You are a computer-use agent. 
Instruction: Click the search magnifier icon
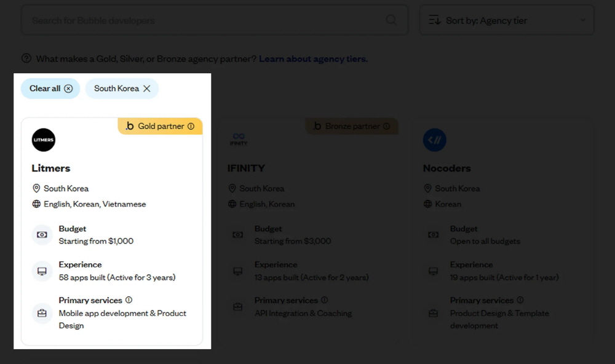point(391,20)
